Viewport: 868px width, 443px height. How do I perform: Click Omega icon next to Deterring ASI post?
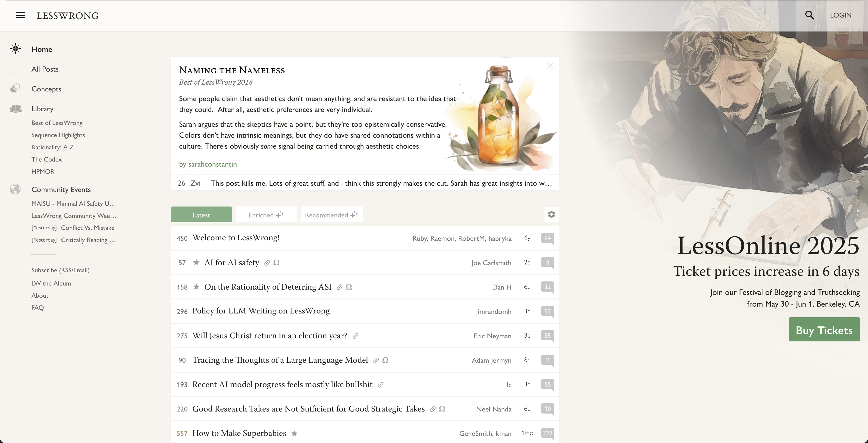click(349, 287)
